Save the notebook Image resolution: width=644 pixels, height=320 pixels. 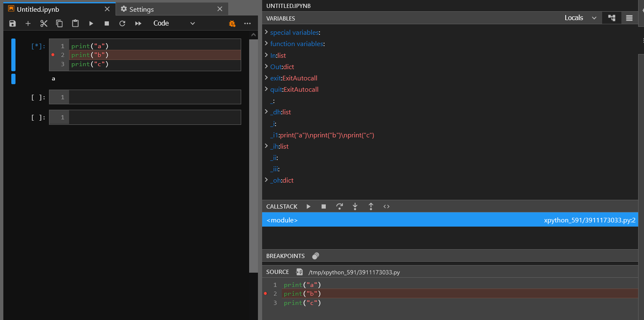point(12,23)
